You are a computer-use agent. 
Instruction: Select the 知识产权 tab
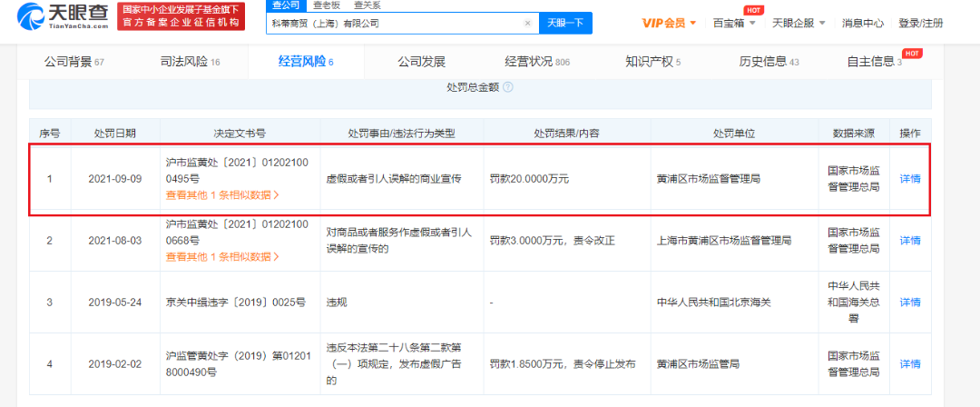pyautogui.click(x=652, y=62)
